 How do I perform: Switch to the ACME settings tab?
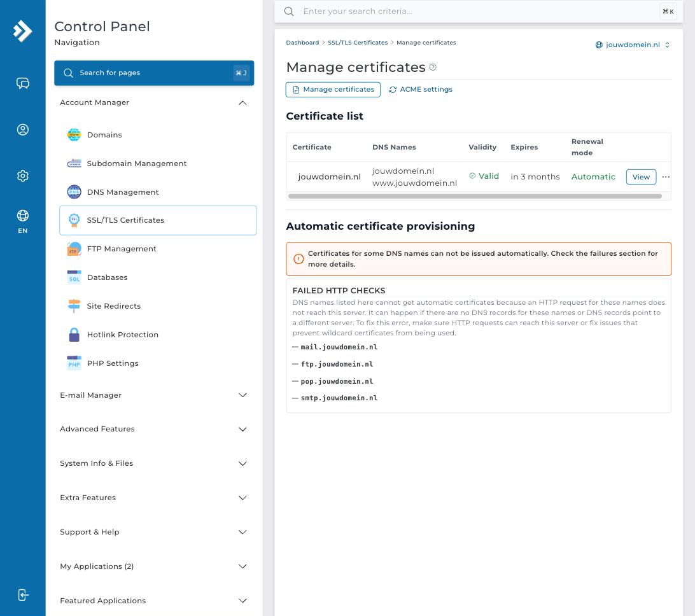(421, 90)
